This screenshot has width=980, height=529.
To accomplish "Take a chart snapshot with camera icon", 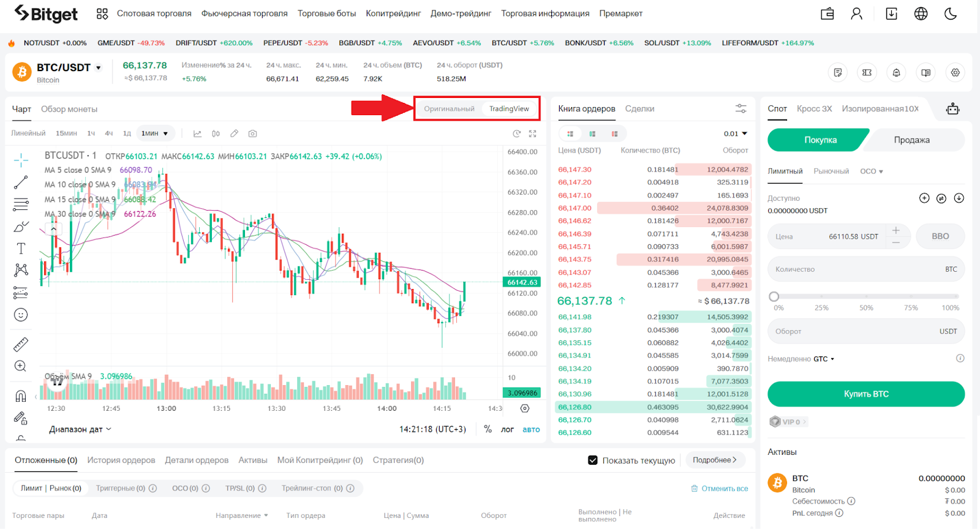I will point(252,133).
